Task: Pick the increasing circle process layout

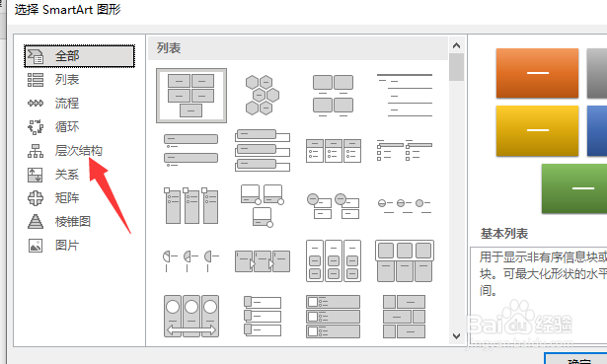Action: click(x=404, y=206)
